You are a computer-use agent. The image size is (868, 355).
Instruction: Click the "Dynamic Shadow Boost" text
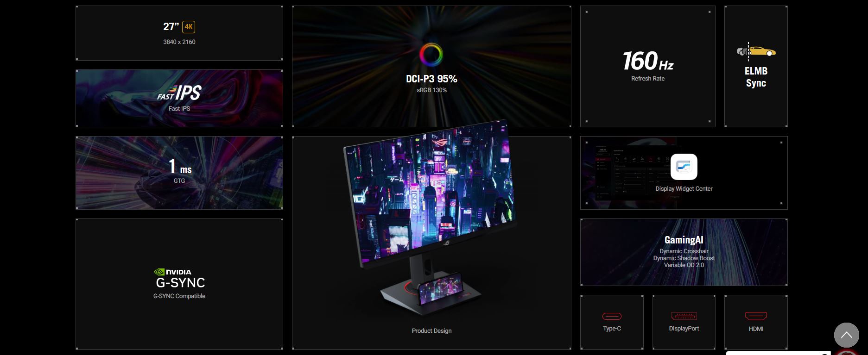684,258
